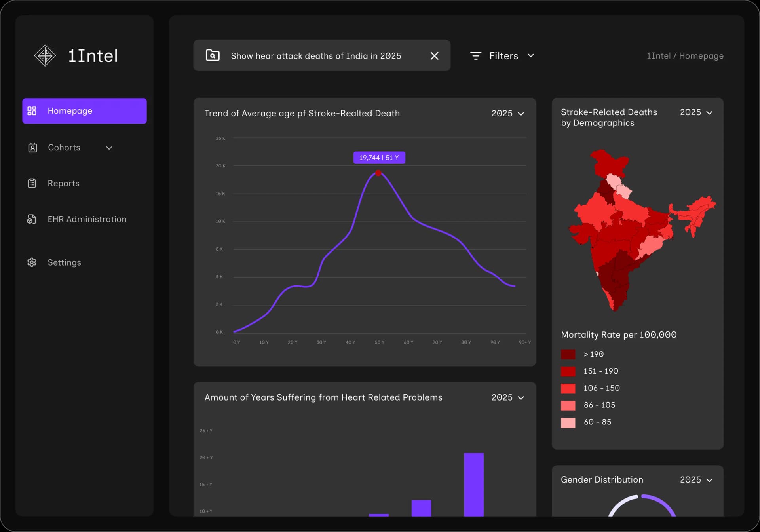
Task: Click the Settings gear icon
Action: (32, 262)
